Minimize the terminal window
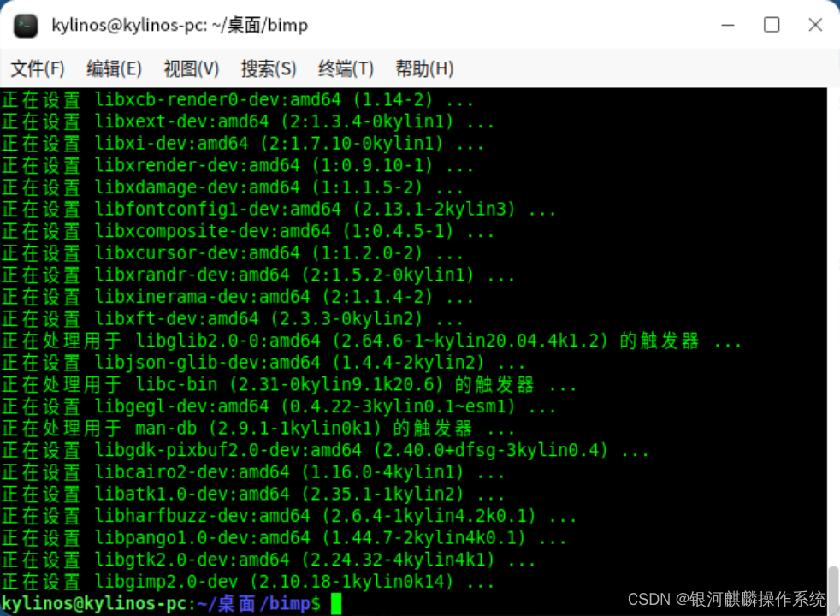 click(x=728, y=25)
